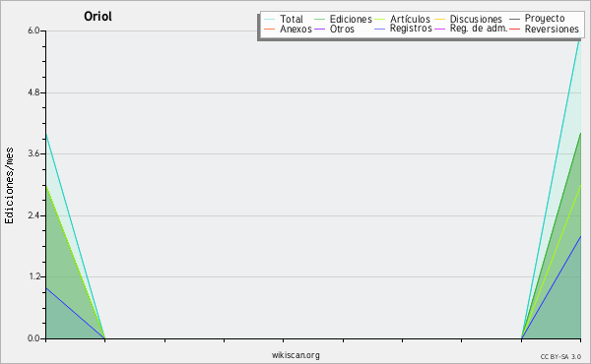The image size is (591, 364).
Task: Click the red Reversiones color line in legend
Action: (x=514, y=29)
